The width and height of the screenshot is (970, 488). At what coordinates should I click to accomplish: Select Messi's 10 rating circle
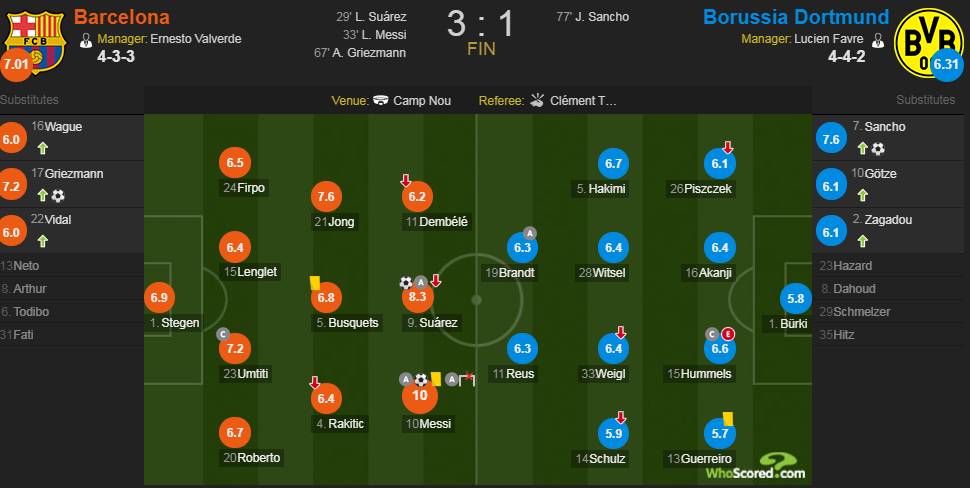click(x=420, y=395)
